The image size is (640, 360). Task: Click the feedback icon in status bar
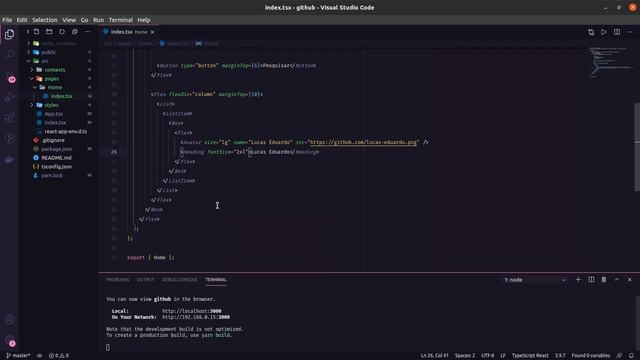click(619, 356)
